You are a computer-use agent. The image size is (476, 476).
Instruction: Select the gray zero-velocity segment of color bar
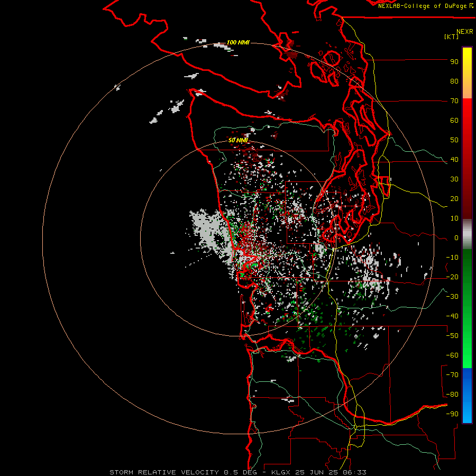tap(467, 234)
